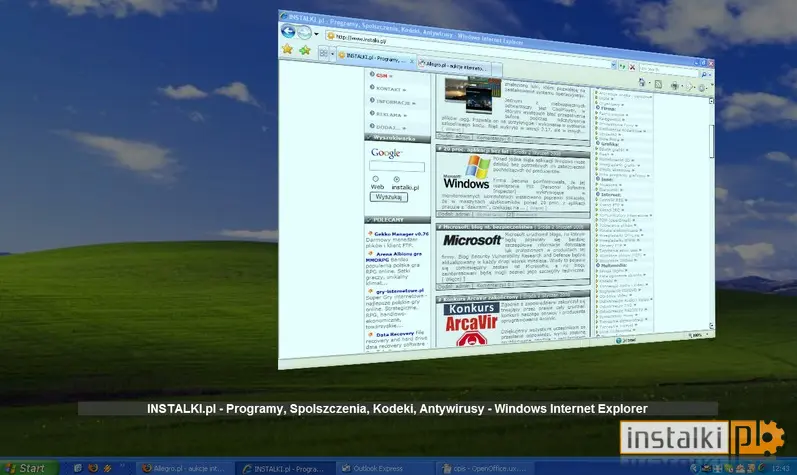
Task: Click the page's vertical scrollbar thumb
Action: pyautogui.click(x=712, y=141)
